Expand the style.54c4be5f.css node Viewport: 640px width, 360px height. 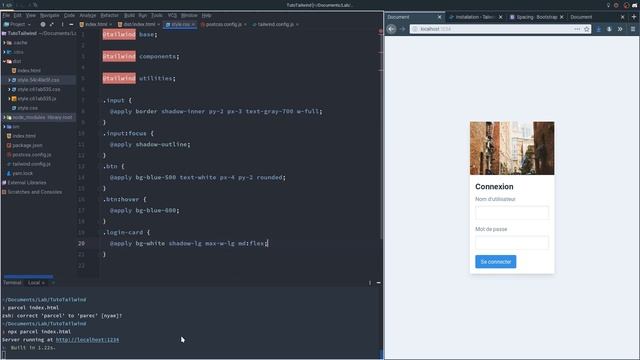pos(9,80)
